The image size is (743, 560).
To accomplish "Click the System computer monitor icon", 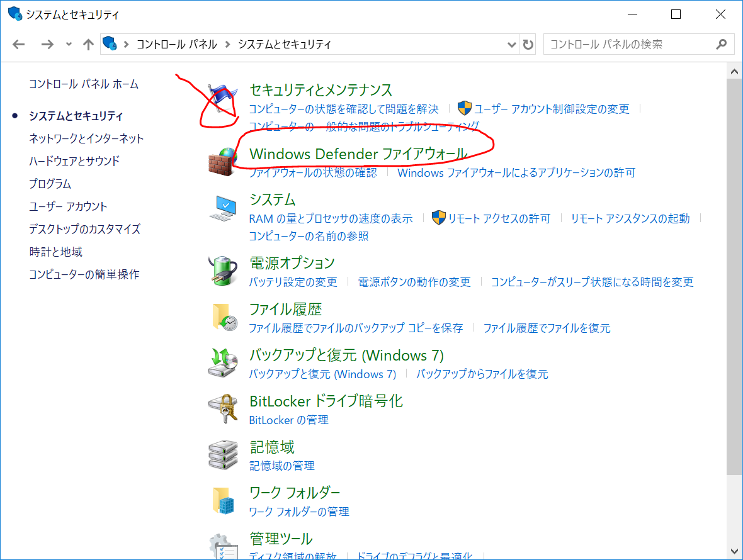I will point(222,208).
